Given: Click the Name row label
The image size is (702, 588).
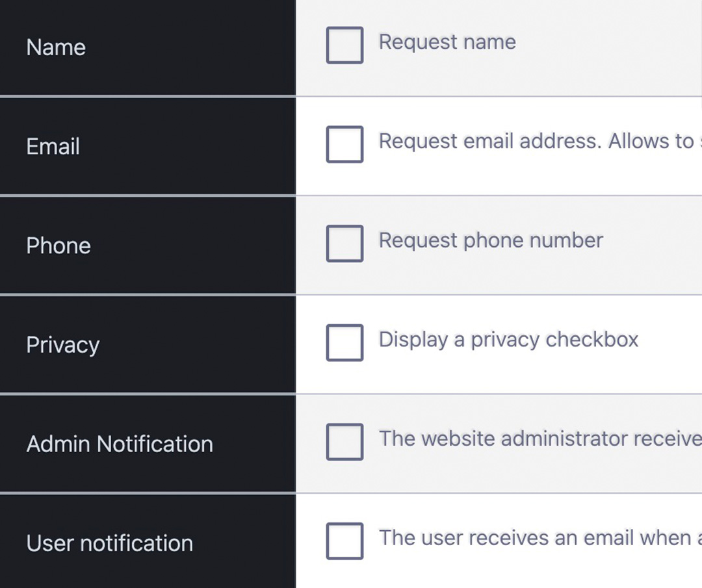Looking at the screenshot, I should tap(56, 47).
